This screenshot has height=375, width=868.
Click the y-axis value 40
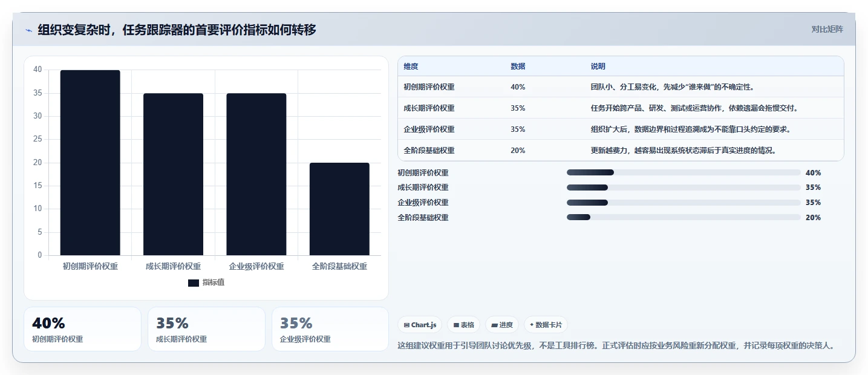38,70
